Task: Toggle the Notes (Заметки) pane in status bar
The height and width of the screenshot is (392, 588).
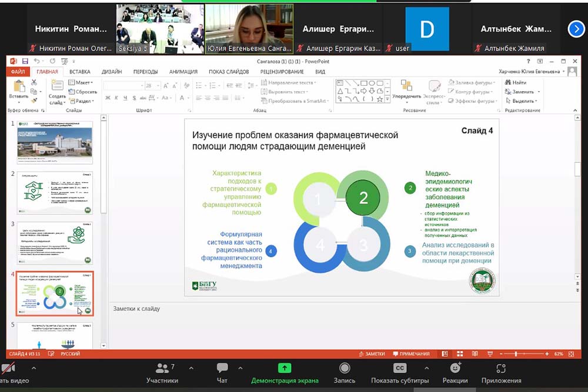Action: pyautogui.click(x=375, y=354)
